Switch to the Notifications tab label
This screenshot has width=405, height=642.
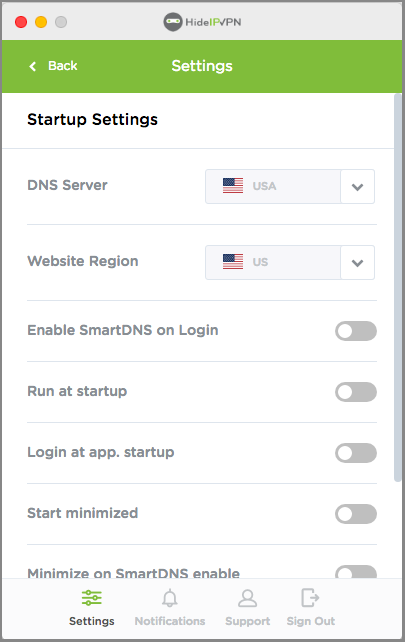pos(170,621)
